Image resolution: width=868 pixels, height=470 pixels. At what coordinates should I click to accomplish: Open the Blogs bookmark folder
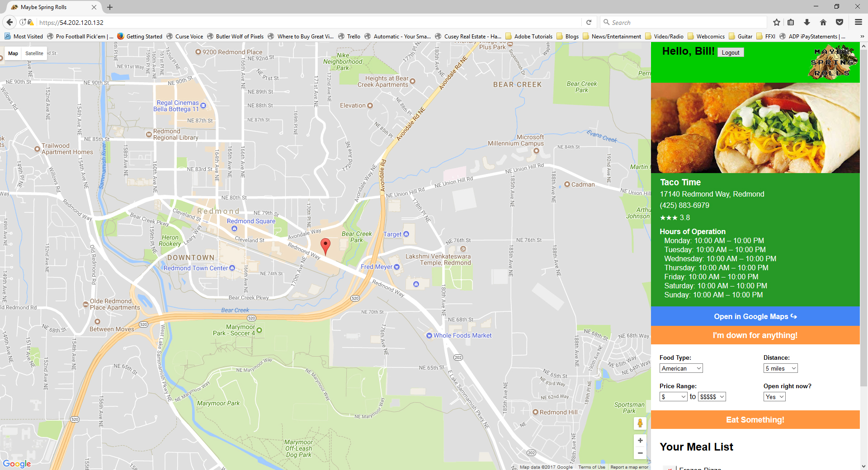[568, 37]
